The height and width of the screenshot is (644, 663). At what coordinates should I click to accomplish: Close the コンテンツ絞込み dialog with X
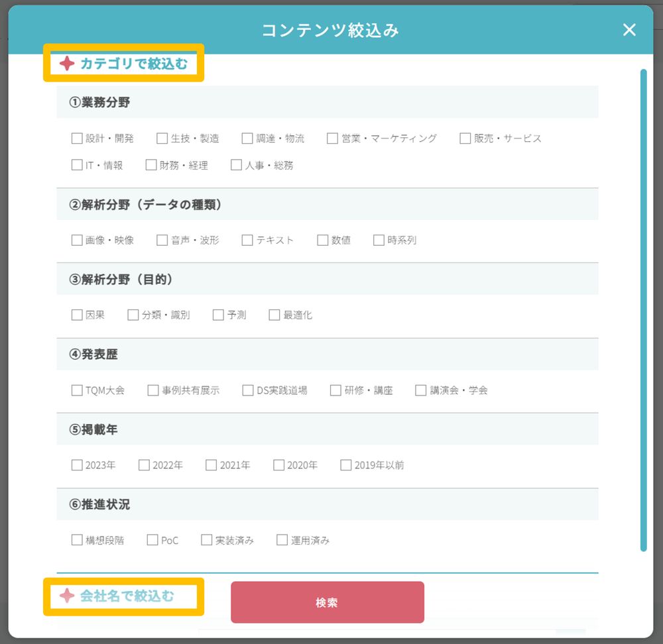coord(629,30)
